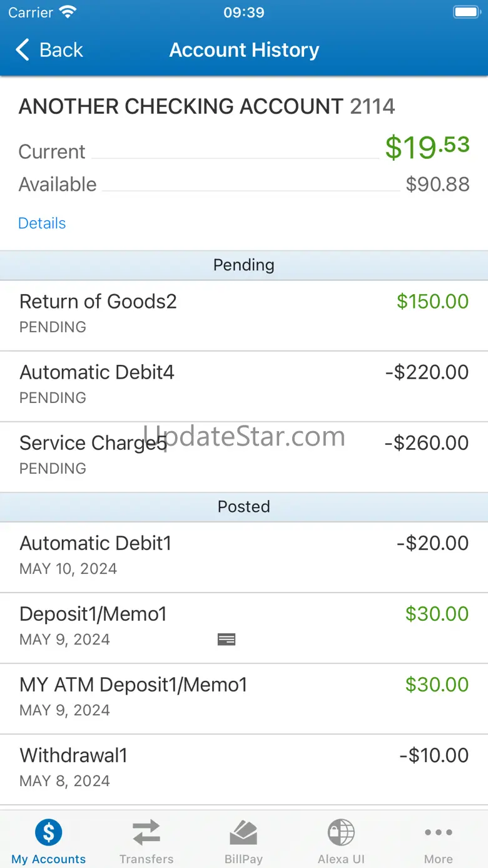
Task: Tap the Posted section header
Action: [x=244, y=506]
